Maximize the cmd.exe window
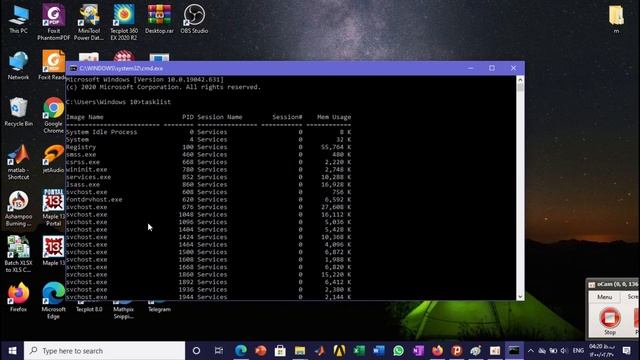Screen dimensions: 640x360 pyautogui.click(x=492, y=68)
